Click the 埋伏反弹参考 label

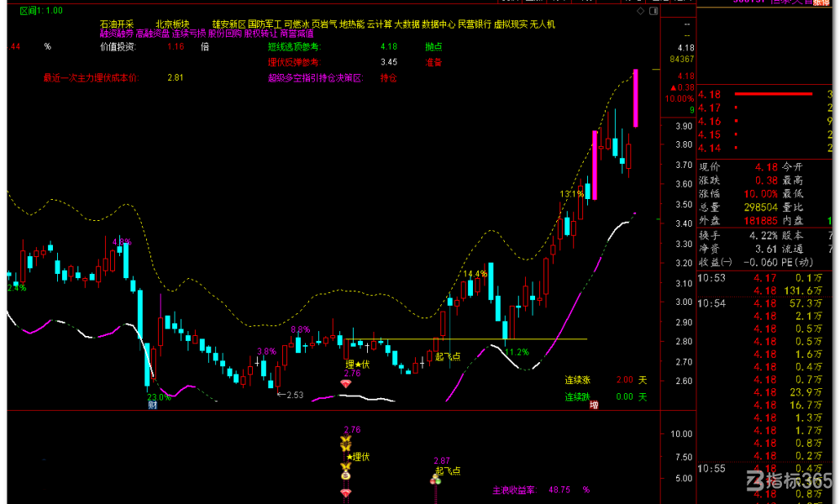(x=293, y=62)
